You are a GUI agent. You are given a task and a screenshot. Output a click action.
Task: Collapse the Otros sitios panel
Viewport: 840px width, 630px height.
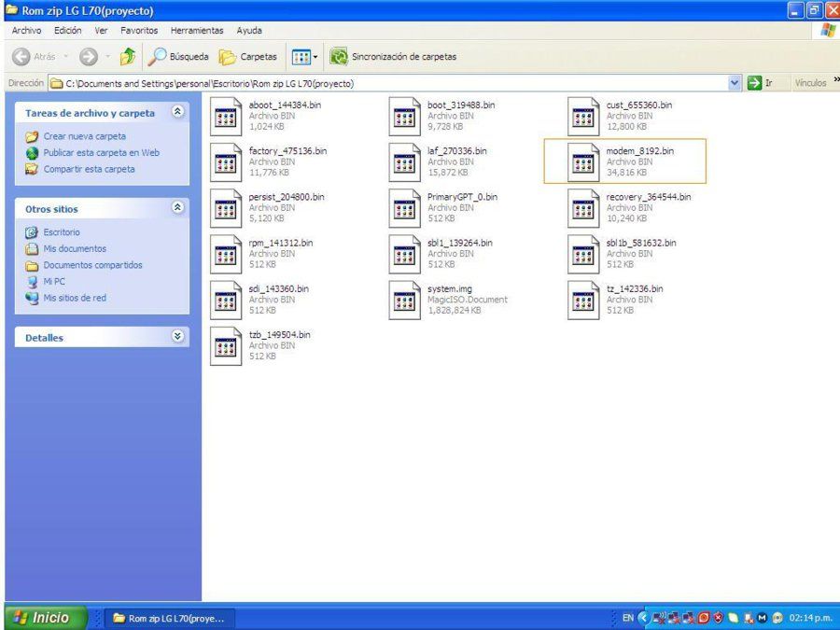177,207
